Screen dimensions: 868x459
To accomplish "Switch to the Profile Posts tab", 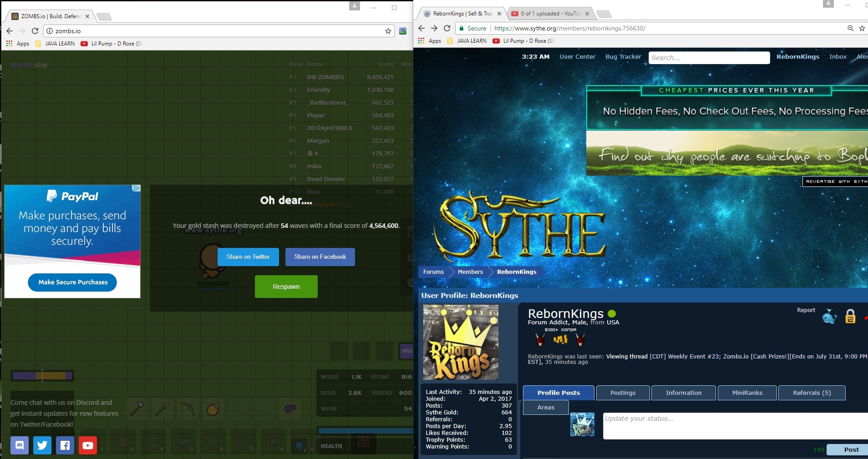I will [x=558, y=393].
